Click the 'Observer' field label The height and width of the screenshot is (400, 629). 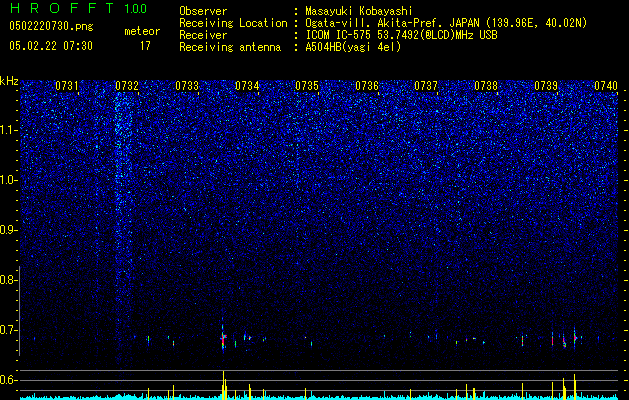pyautogui.click(x=203, y=11)
